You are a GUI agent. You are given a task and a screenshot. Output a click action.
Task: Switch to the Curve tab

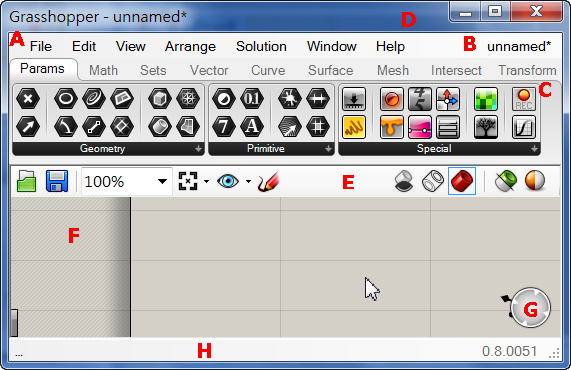point(268,70)
